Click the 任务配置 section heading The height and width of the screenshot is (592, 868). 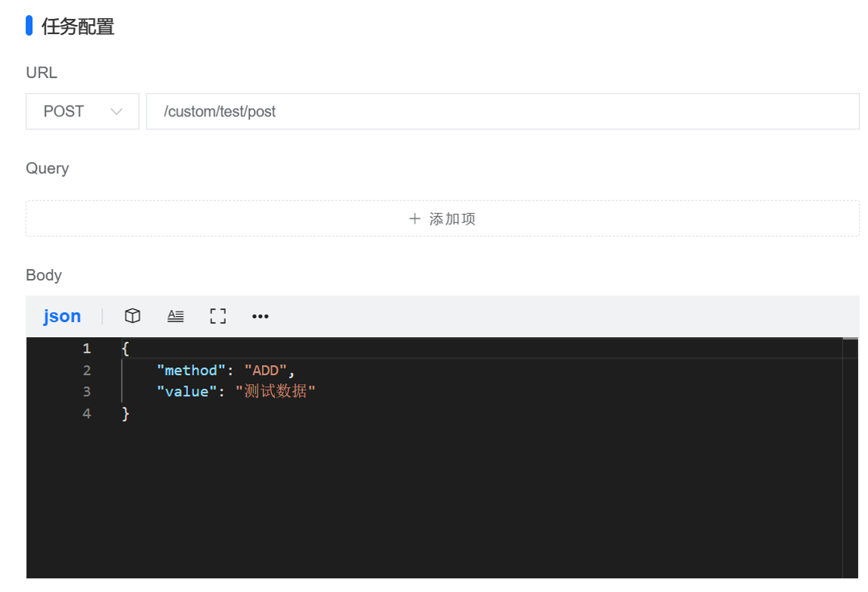pos(78,26)
